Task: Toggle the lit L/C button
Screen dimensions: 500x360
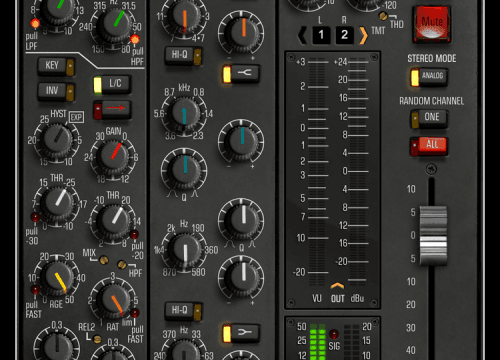Action: click(x=112, y=84)
